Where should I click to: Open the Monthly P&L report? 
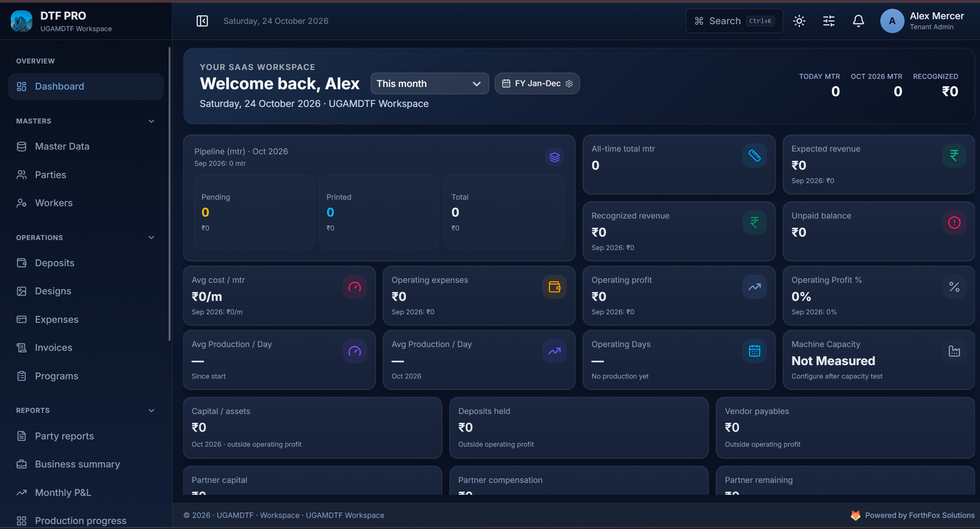pos(86,492)
